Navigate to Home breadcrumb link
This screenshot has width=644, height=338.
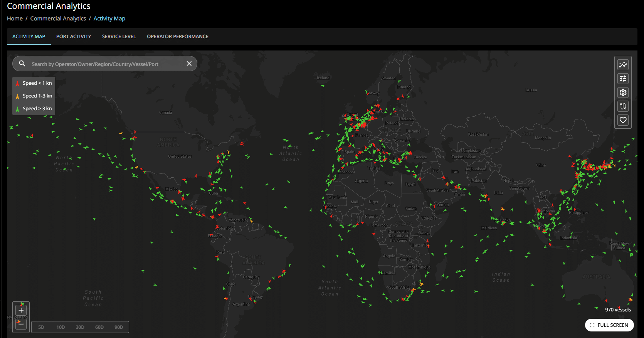pos(15,18)
